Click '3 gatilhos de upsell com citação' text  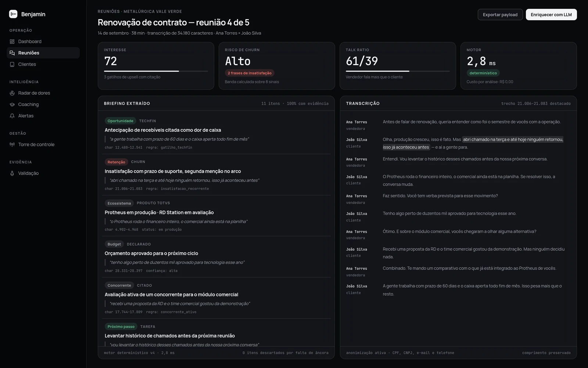pyautogui.click(x=132, y=77)
